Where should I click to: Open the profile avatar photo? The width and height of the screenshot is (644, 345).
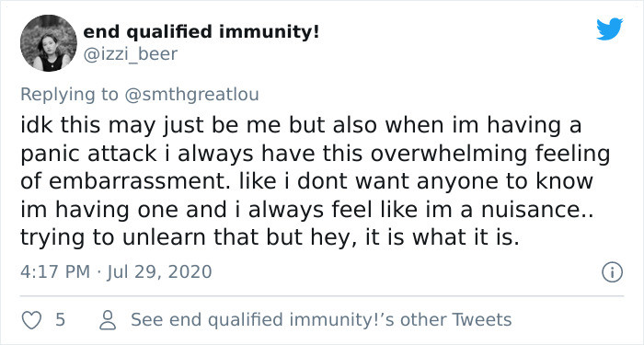49,43
